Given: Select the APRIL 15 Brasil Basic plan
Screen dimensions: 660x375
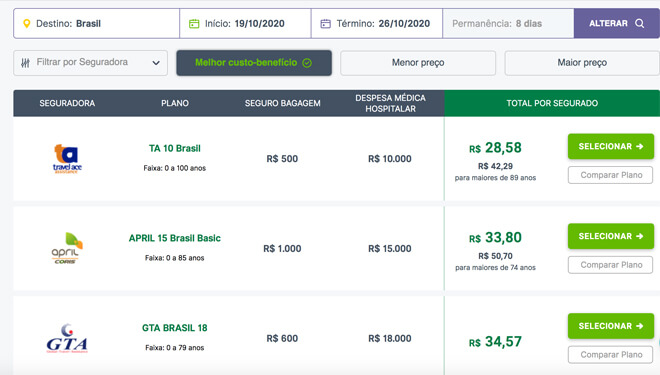Looking at the screenshot, I should [x=611, y=236].
